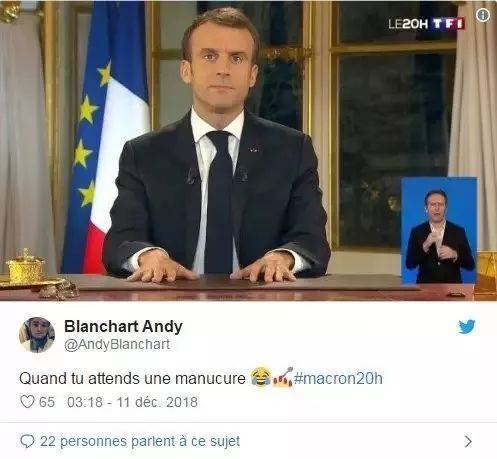The image size is (497, 459).
Task: Open Twitter via the blue bird logo
Action: pos(467,327)
